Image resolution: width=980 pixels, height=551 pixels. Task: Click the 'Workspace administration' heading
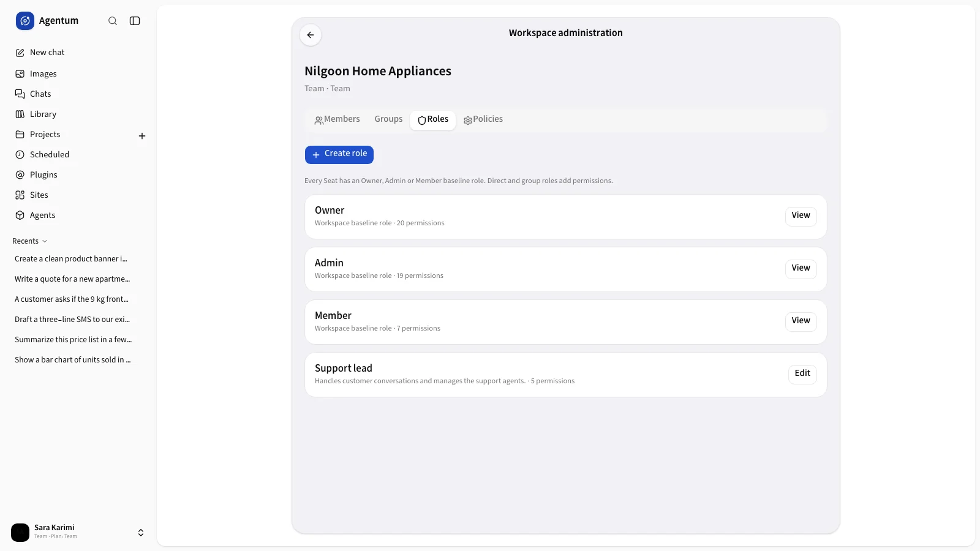[565, 33]
